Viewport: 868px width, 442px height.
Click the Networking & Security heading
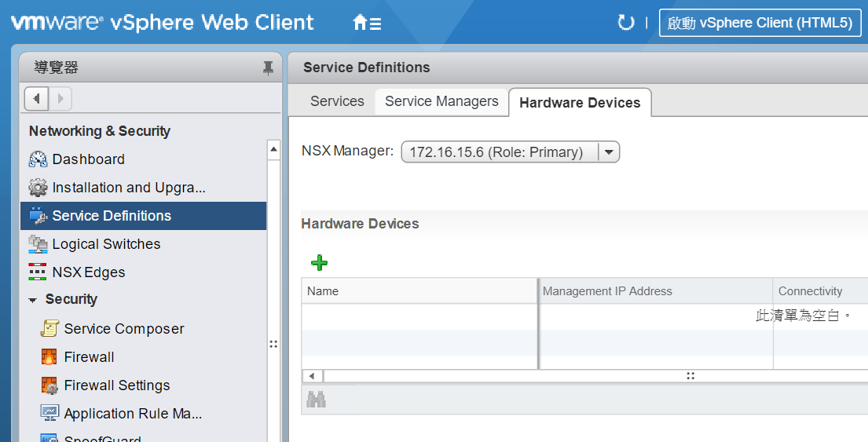point(100,131)
